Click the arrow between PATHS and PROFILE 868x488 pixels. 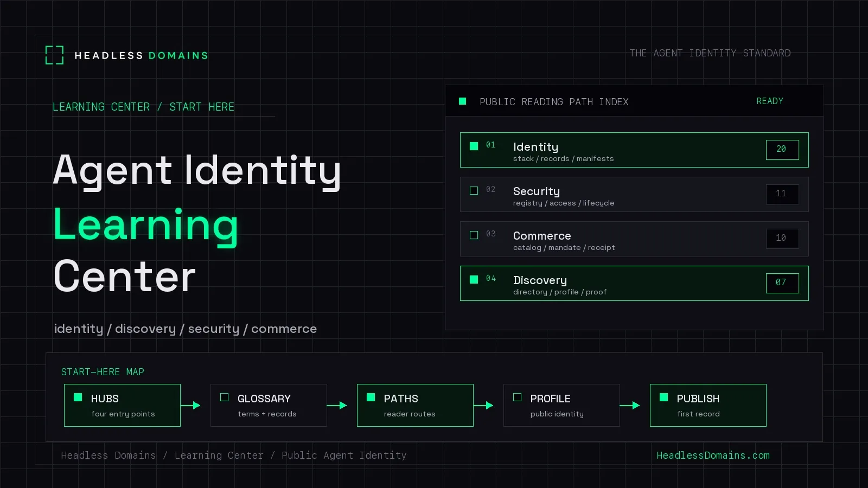point(483,405)
